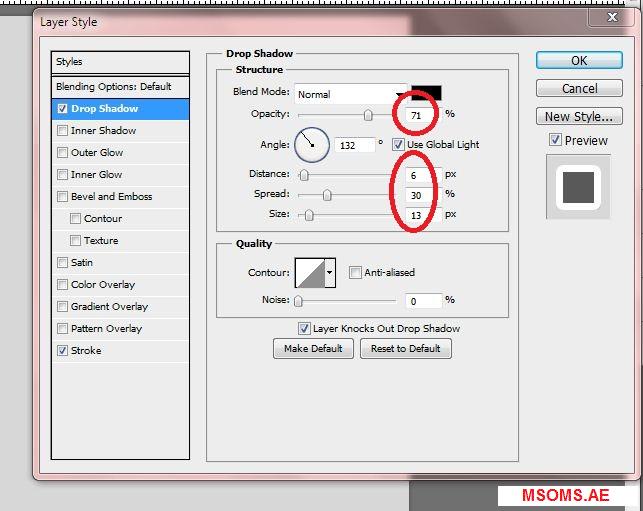The height and width of the screenshot is (511, 643).
Task: Click the black shadow color swatch
Action: (x=426, y=93)
